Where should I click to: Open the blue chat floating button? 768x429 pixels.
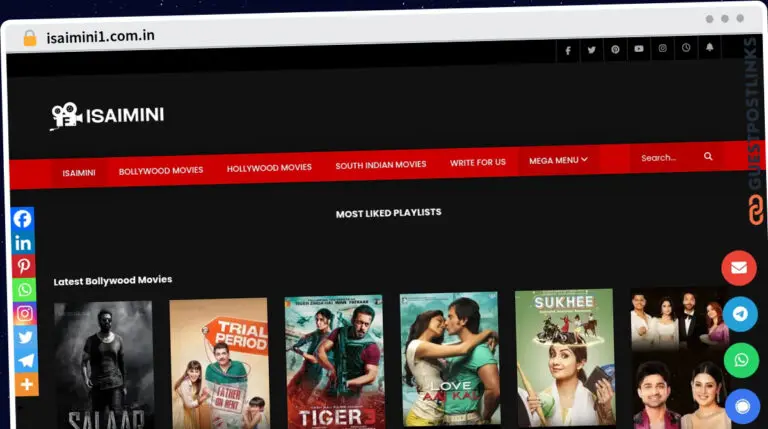point(743,406)
